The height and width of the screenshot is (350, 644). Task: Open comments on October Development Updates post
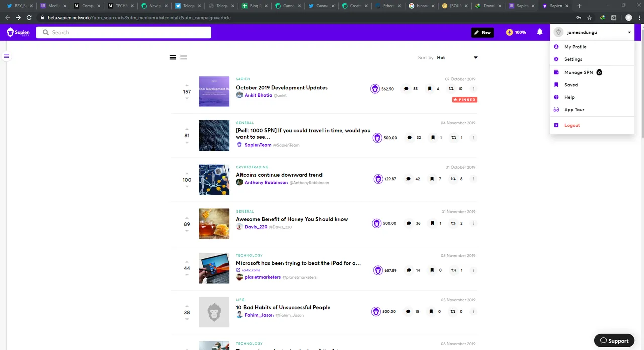[406, 89]
